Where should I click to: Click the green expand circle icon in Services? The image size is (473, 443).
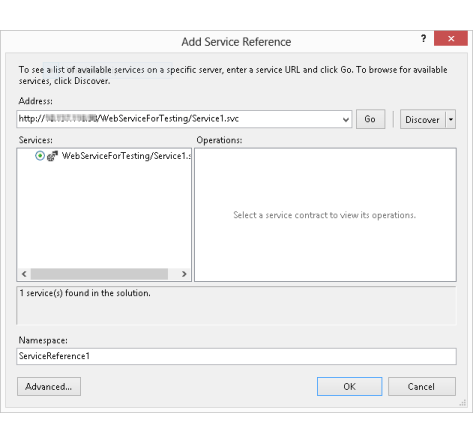click(x=40, y=156)
